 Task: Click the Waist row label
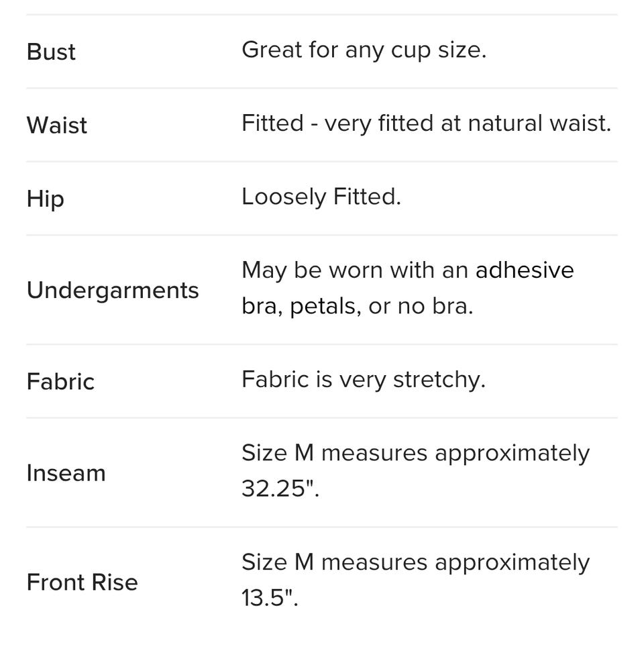coord(57,125)
